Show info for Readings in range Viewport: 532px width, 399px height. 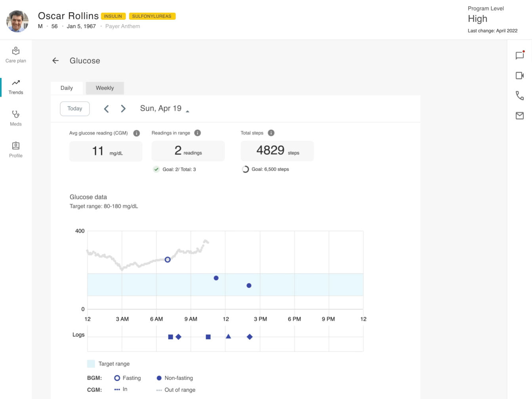click(198, 133)
